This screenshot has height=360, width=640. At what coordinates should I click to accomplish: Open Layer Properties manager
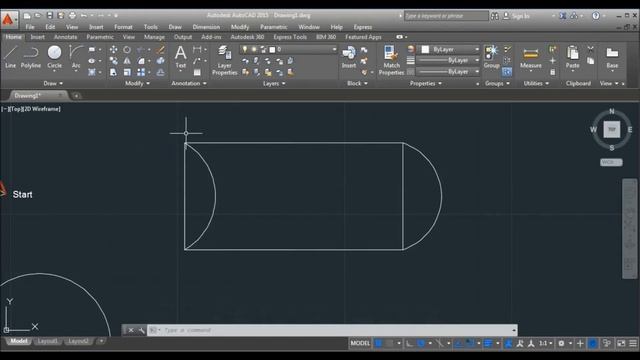[224, 60]
